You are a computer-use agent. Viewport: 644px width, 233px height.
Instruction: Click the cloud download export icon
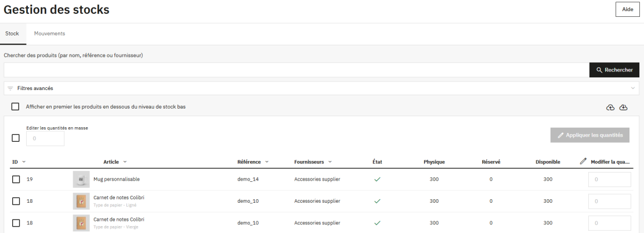tap(624, 107)
